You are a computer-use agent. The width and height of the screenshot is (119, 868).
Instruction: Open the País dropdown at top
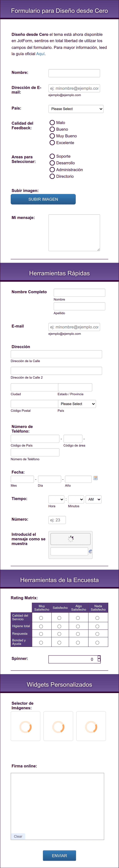click(76, 109)
